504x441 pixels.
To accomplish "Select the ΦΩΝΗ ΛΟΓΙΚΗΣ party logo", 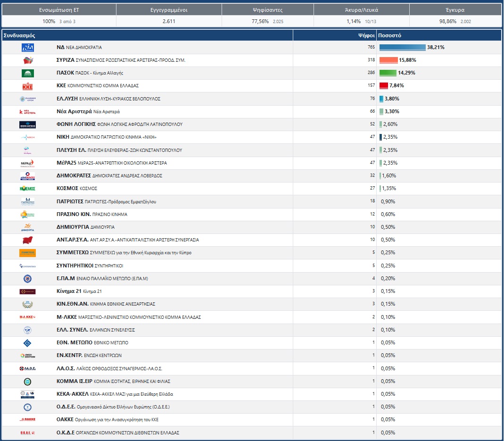I will point(28,125).
